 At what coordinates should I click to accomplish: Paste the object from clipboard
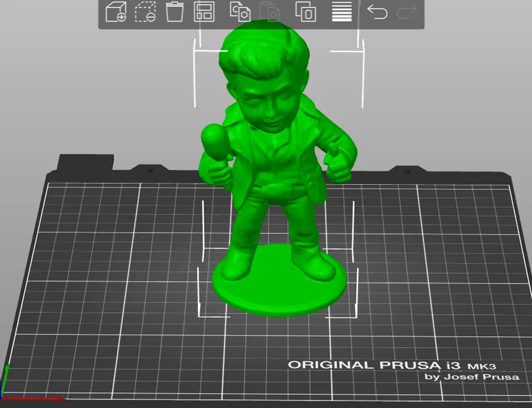(273, 12)
